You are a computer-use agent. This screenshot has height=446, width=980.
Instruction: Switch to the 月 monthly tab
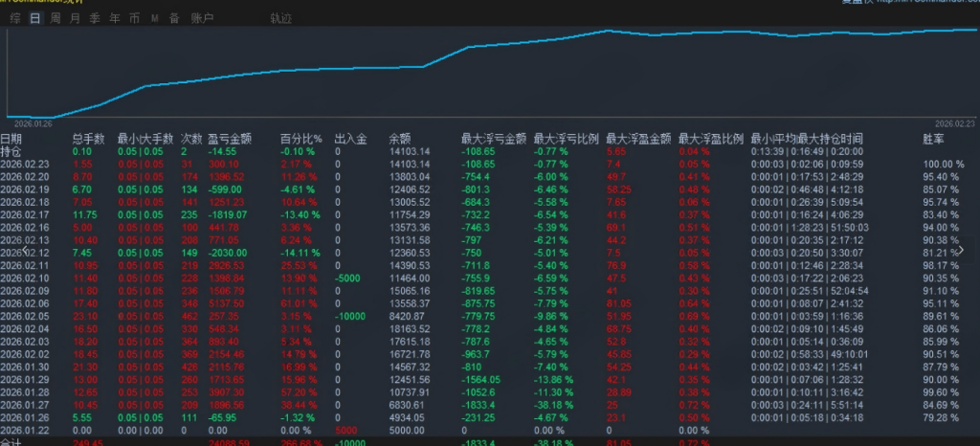click(x=75, y=19)
